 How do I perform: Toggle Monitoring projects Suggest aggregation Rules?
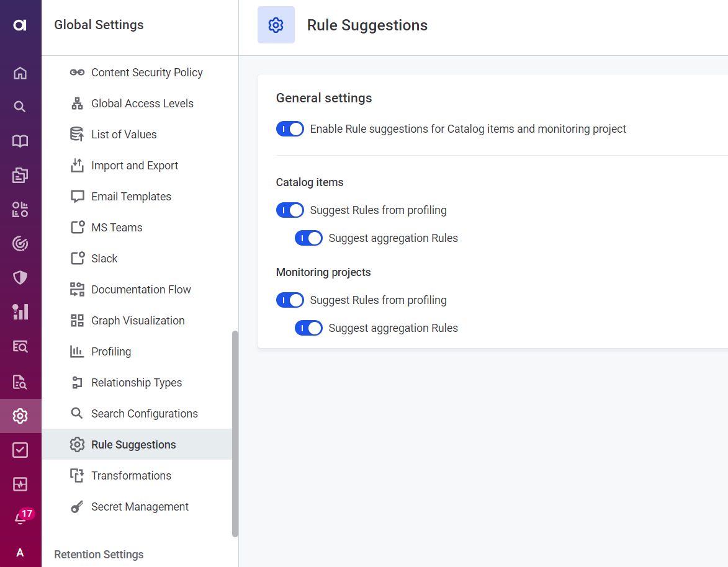[x=308, y=328]
